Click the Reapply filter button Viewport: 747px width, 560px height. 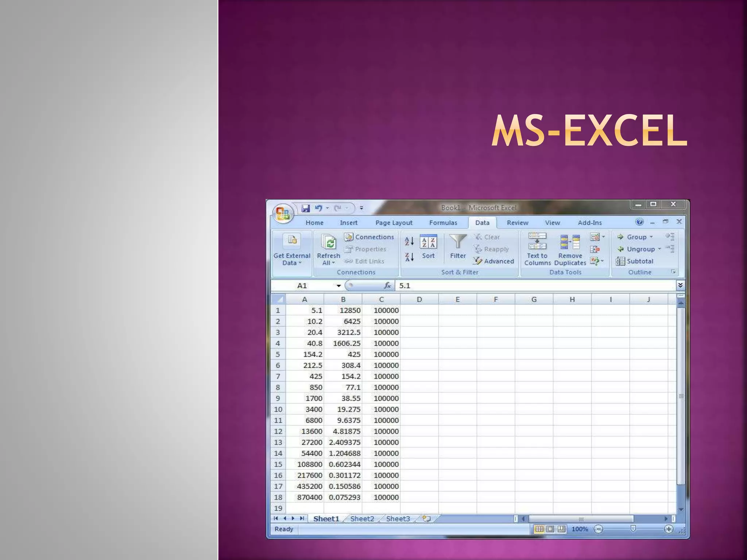[491, 249]
